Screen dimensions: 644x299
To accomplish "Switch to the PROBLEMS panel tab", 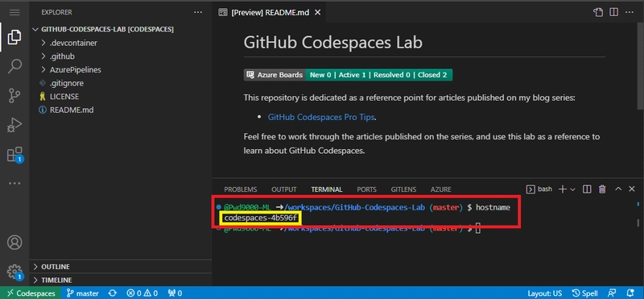I will coord(241,189).
